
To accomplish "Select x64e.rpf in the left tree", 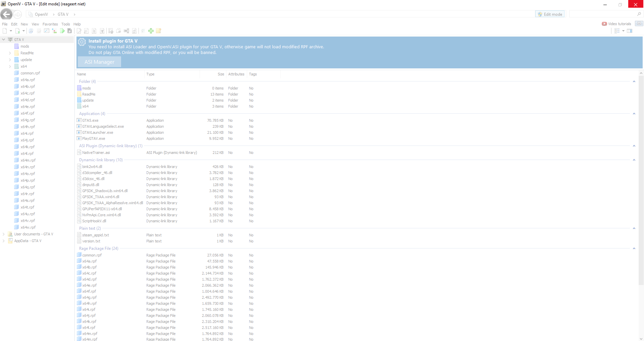I will (x=28, y=107).
